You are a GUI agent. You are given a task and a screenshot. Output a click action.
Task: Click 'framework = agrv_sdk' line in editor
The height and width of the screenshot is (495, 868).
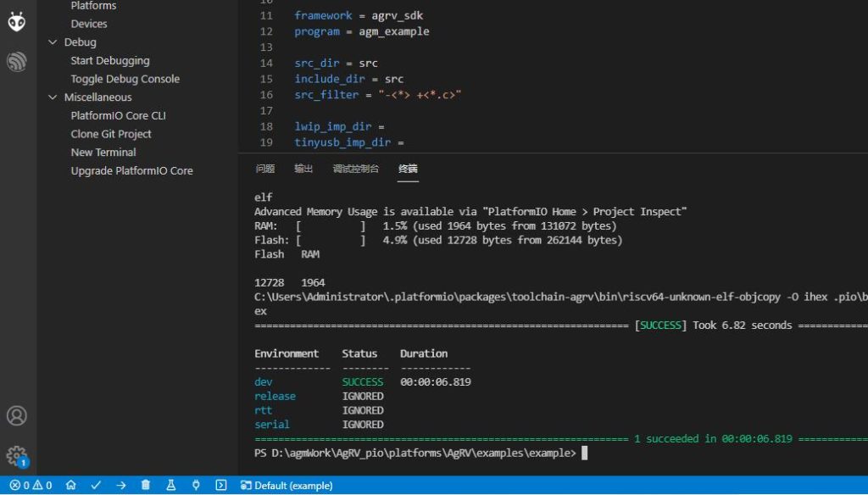359,15
